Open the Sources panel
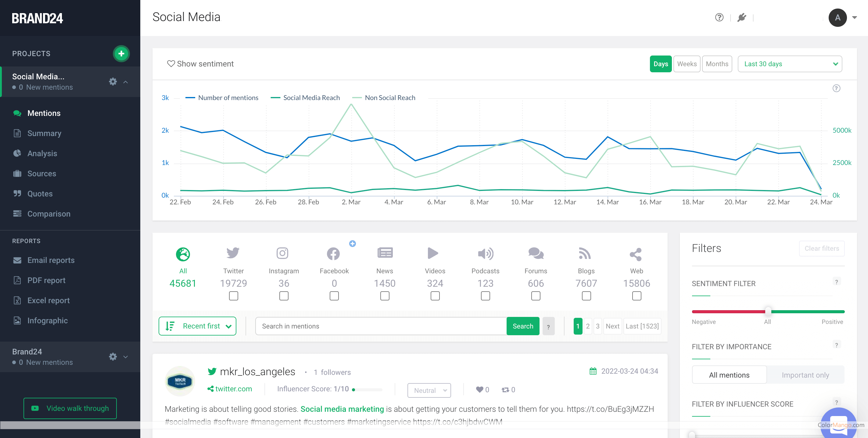The width and height of the screenshot is (868, 438). (x=41, y=174)
